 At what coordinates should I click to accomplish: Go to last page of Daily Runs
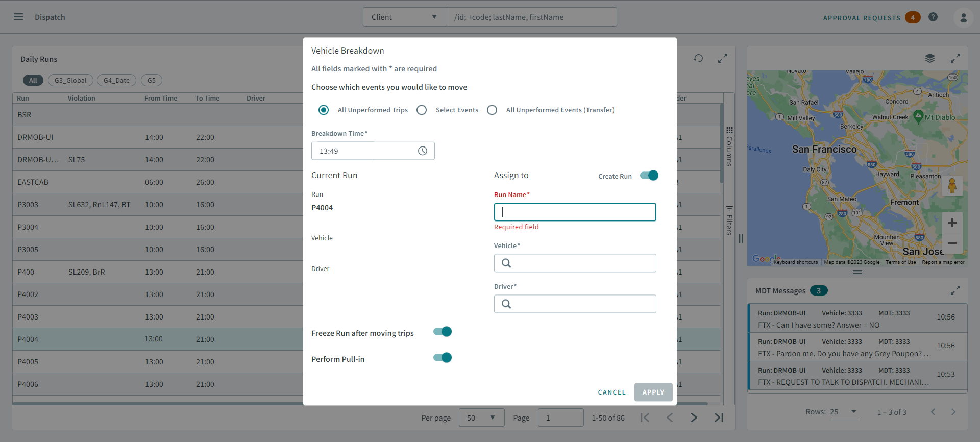(x=719, y=418)
